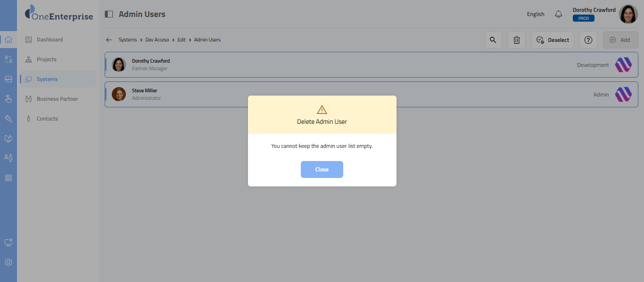Open the notifications bell icon
The width and height of the screenshot is (644, 282).
pyautogui.click(x=559, y=14)
